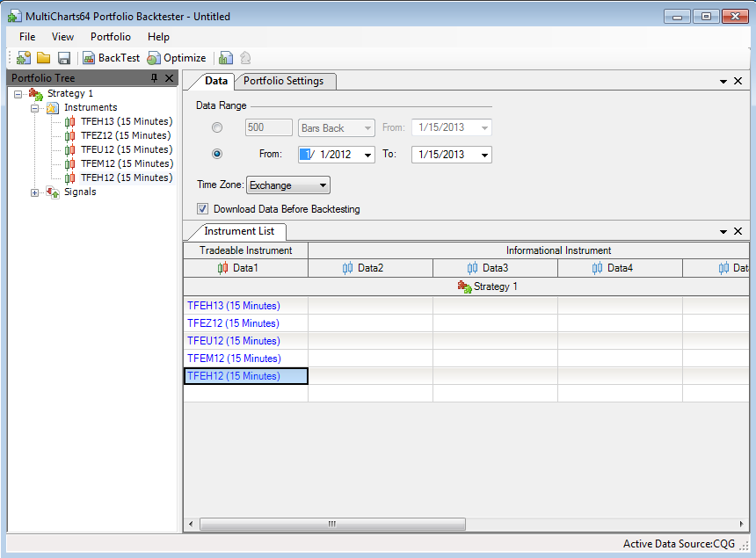Select the Bars Back radio button
This screenshot has width=756, height=558.
click(x=217, y=127)
